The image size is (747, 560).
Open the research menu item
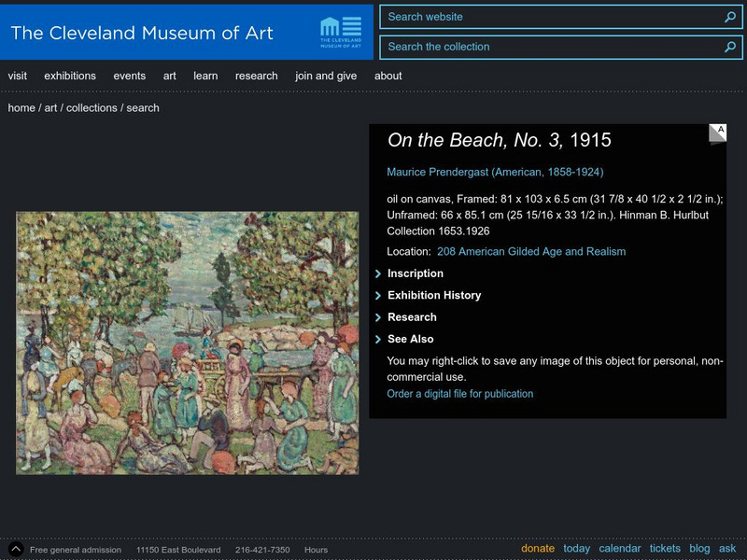pyautogui.click(x=256, y=76)
